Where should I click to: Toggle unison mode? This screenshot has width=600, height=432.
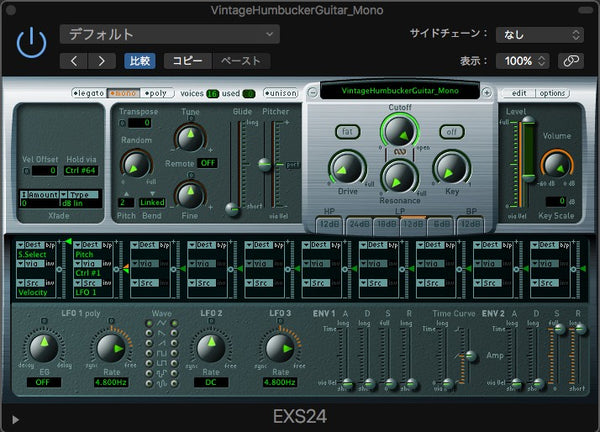point(280,93)
